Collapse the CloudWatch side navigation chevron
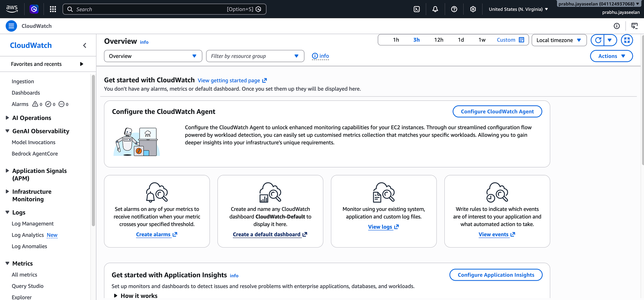The image size is (644, 300). [x=85, y=45]
